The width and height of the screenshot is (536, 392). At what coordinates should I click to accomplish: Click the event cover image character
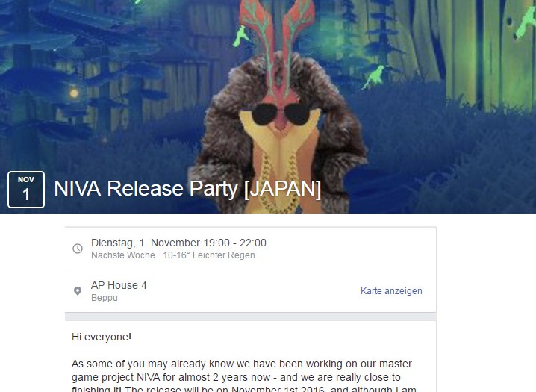click(x=278, y=113)
